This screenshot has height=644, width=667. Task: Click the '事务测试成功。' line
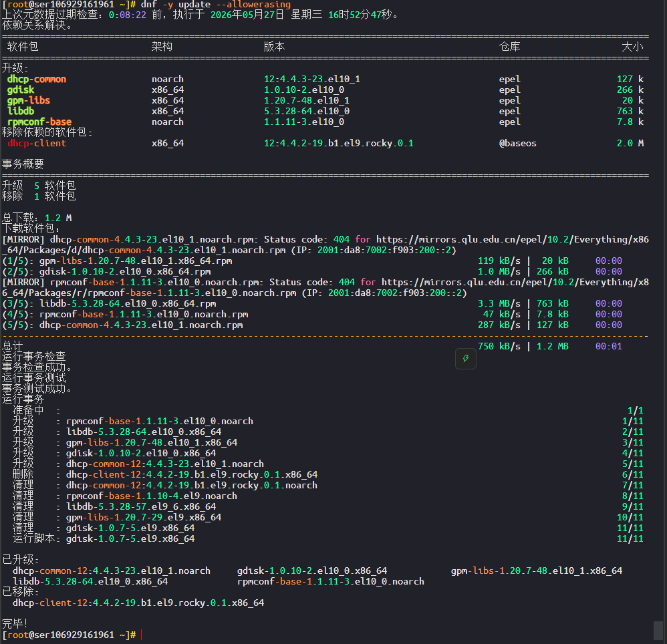coord(37,389)
